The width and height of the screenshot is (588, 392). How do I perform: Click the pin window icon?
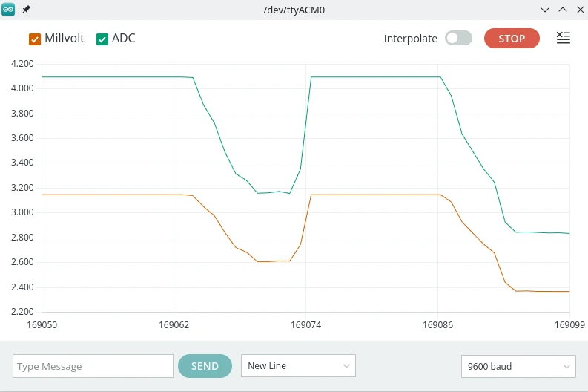(x=26, y=10)
